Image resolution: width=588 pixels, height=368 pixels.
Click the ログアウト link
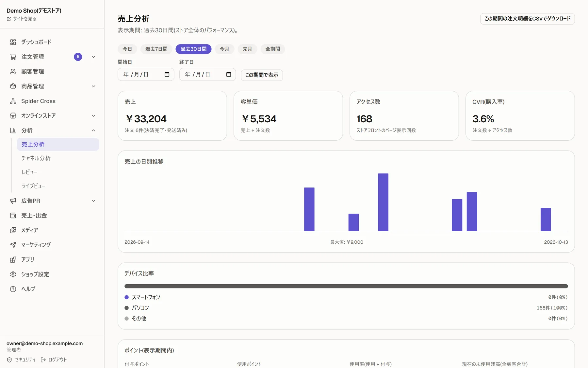coord(54,360)
